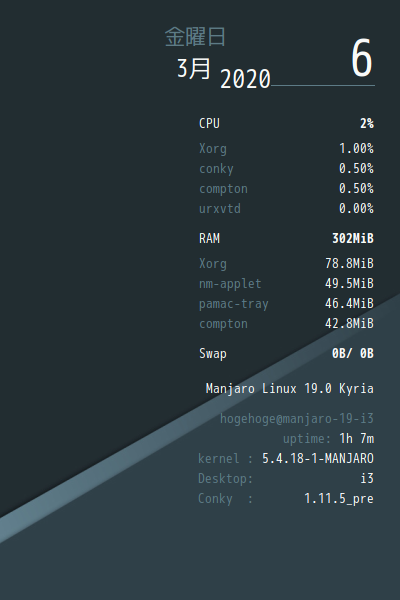Image resolution: width=400 pixels, height=600 pixels.
Task: Click compton's 0.50% CPU value
Action: (x=356, y=188)
